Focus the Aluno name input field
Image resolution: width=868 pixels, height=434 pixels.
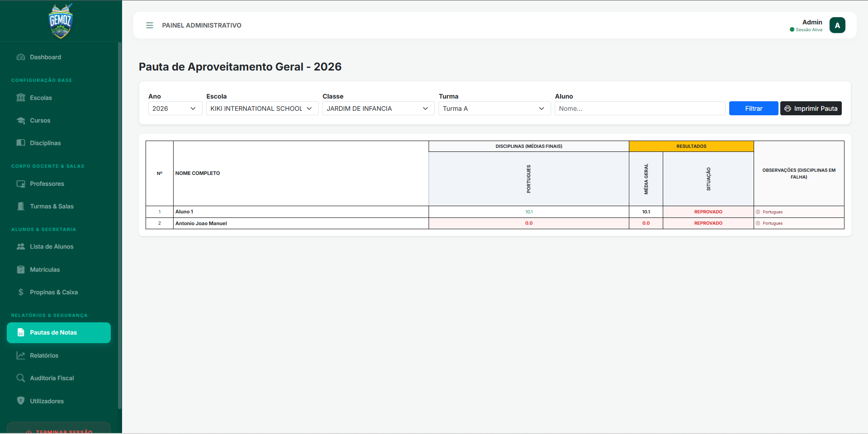point(640,108)
